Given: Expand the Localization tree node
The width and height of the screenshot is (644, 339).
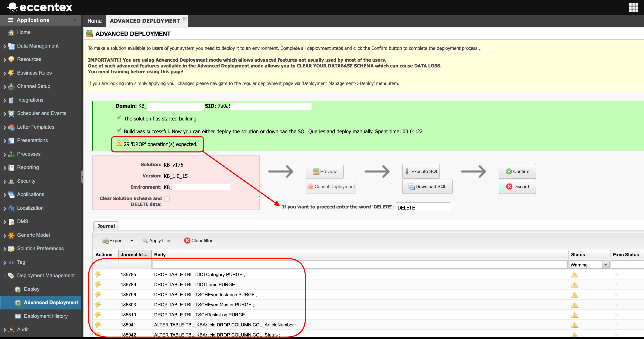Looking at the screenshot, I should pos(4,208).
